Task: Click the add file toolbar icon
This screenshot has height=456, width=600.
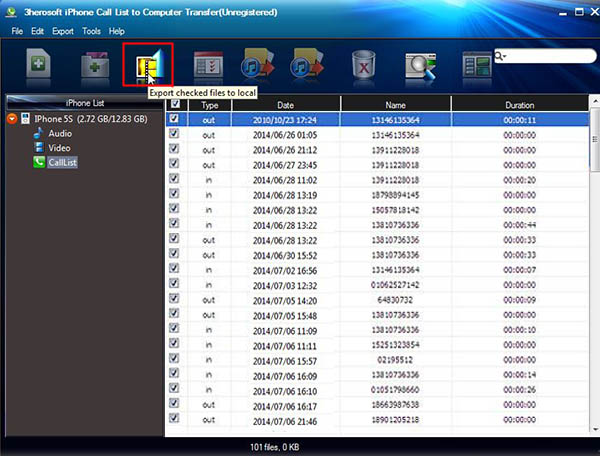Action: [x=39, y=67]
